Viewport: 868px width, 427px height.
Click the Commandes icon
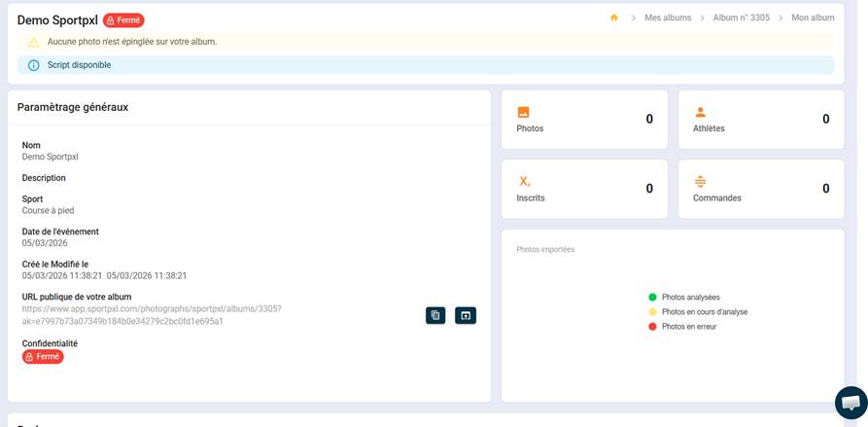tap(700, 182)
